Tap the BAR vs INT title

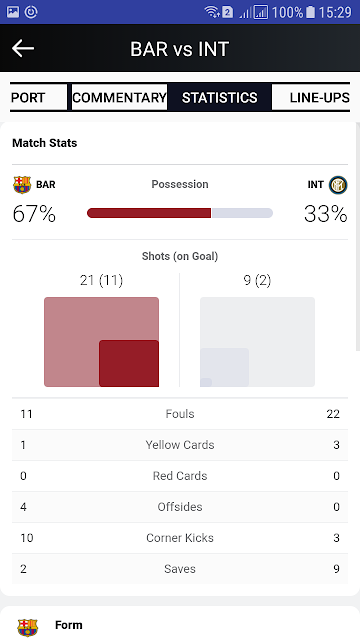click(x=180, y=49)
